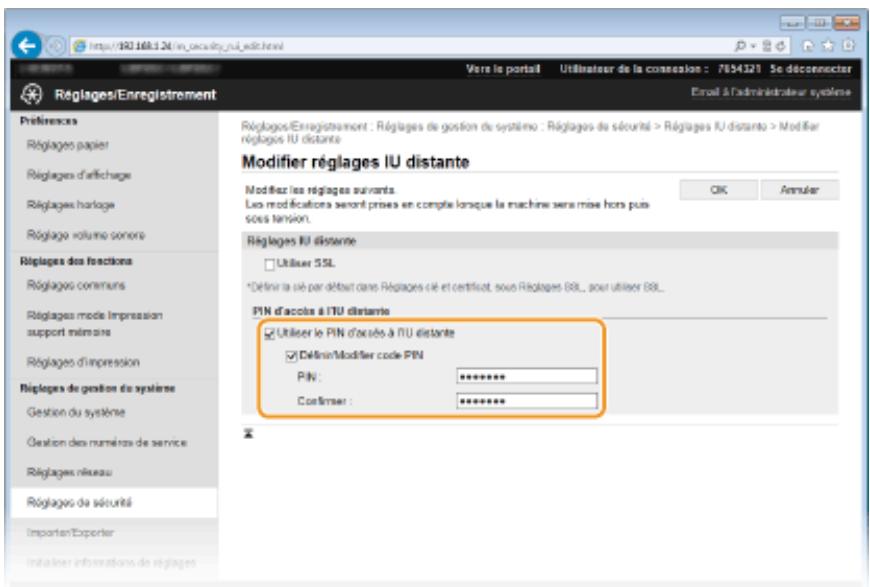
Task: Open Gestion des numéros de service
Action: point(107,442)
